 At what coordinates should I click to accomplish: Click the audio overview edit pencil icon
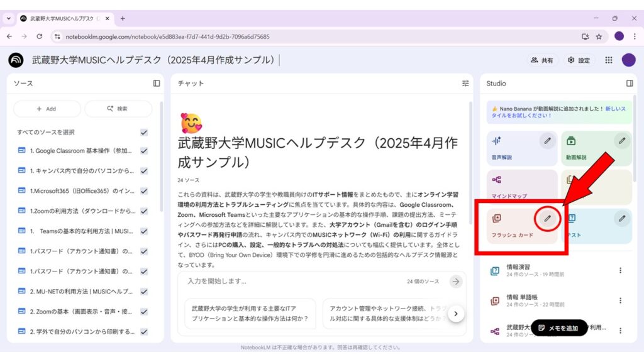pos(547,141)
